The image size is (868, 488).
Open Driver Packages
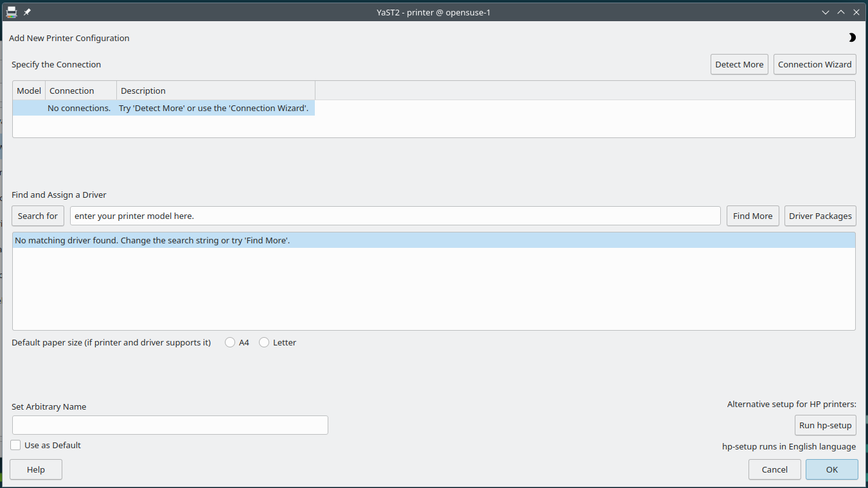point(820,216)
